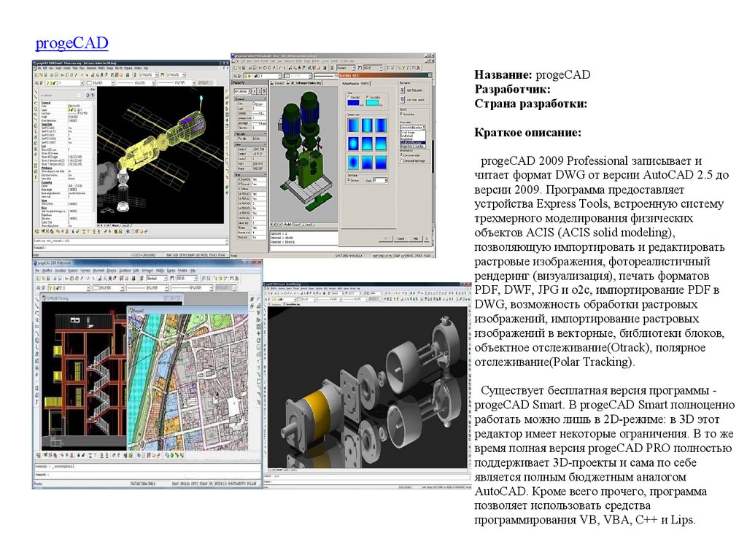Select the Line tool in space station window
Screen dimensions: 747x560
[x=36, y=91]
